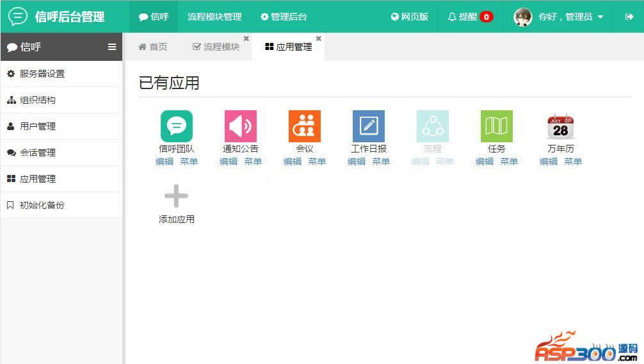This screenshot has width=644, height=364.
Task: Open the 网页版 web version link
Action: pos(410,17)
